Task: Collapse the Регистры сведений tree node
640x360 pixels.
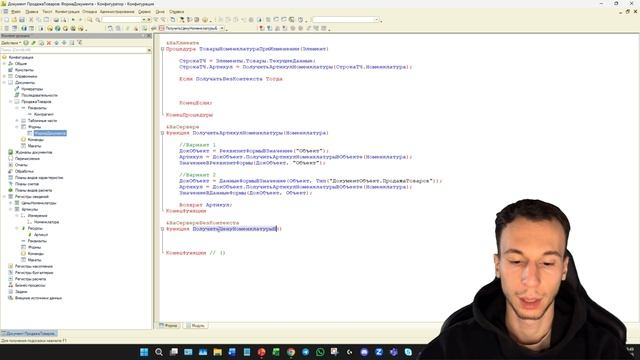Action: [x=4, y=197]
